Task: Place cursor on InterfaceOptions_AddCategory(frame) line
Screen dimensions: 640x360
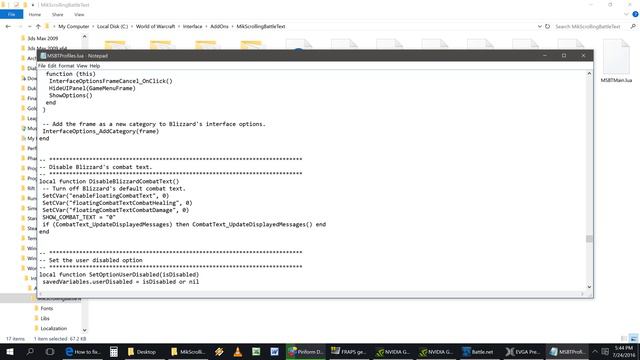Action: point(100,131)
